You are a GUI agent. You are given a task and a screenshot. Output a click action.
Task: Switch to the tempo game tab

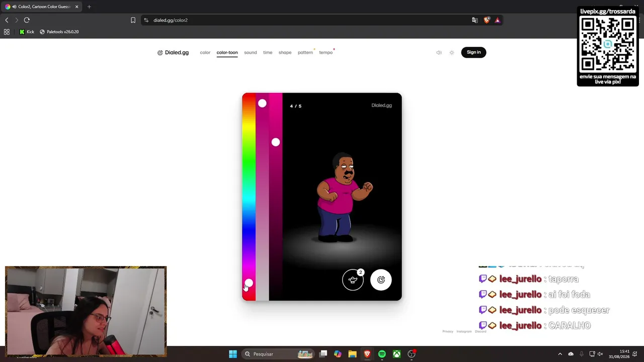tap(326, 52)
